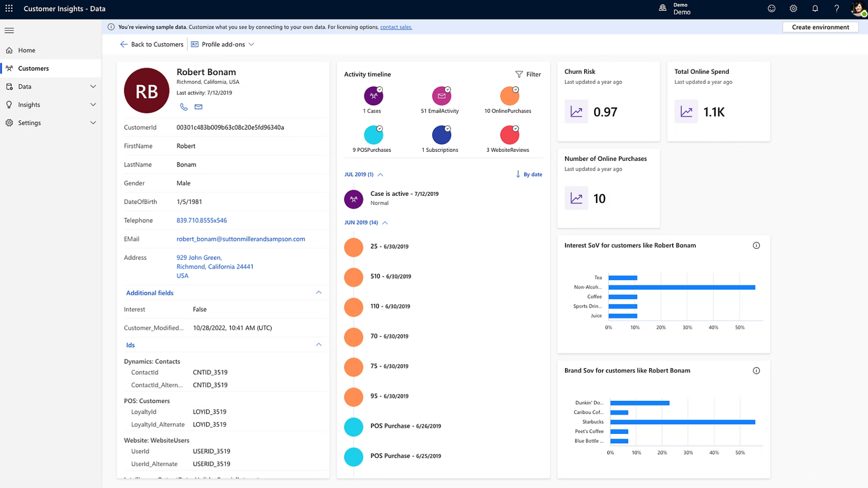
Task: Open the app launcher waffle icon
Action: (x=9, y=9)
